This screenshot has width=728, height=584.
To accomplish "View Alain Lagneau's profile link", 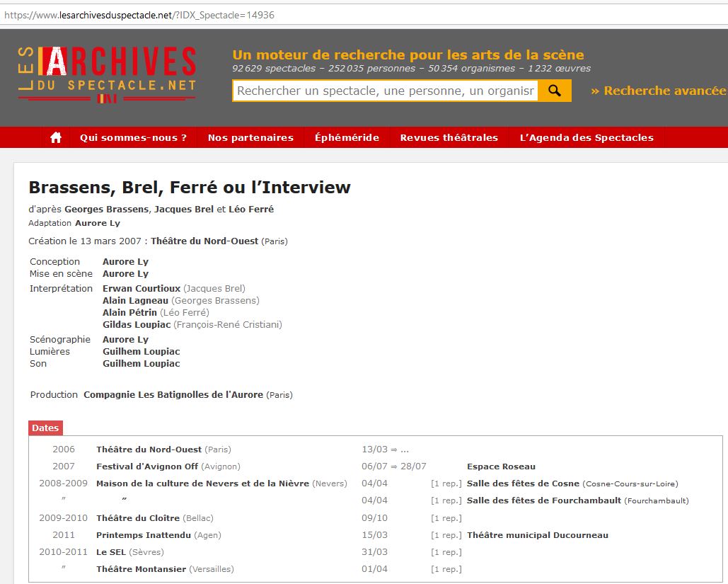I will point(136,300).
